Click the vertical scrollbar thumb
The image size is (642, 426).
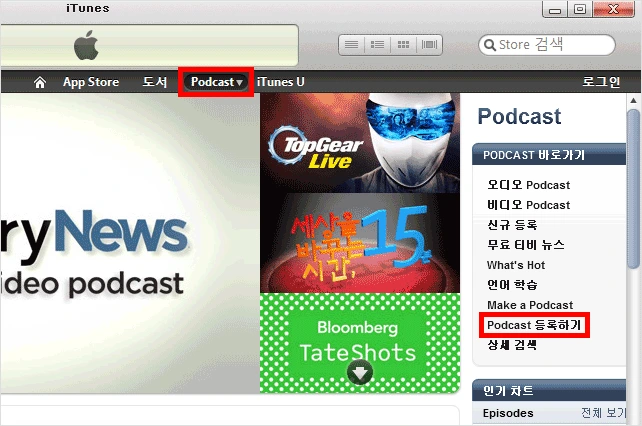click(633, 189)
